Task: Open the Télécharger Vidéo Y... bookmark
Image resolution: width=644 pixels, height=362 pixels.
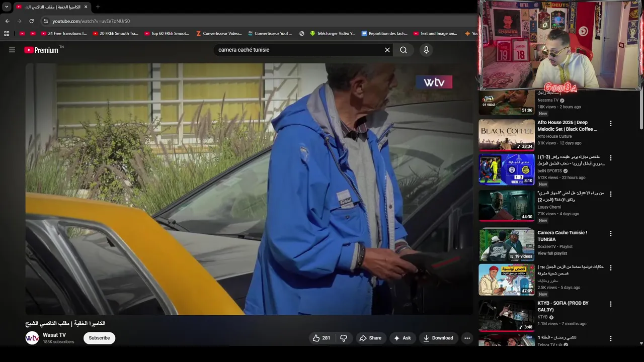Action: (333, 34)
